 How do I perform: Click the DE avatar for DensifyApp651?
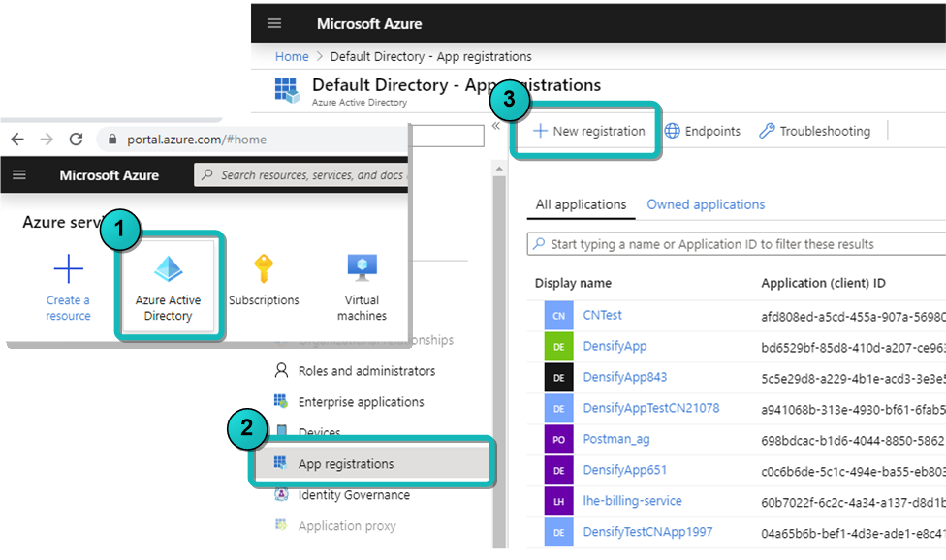click(558, 470)
